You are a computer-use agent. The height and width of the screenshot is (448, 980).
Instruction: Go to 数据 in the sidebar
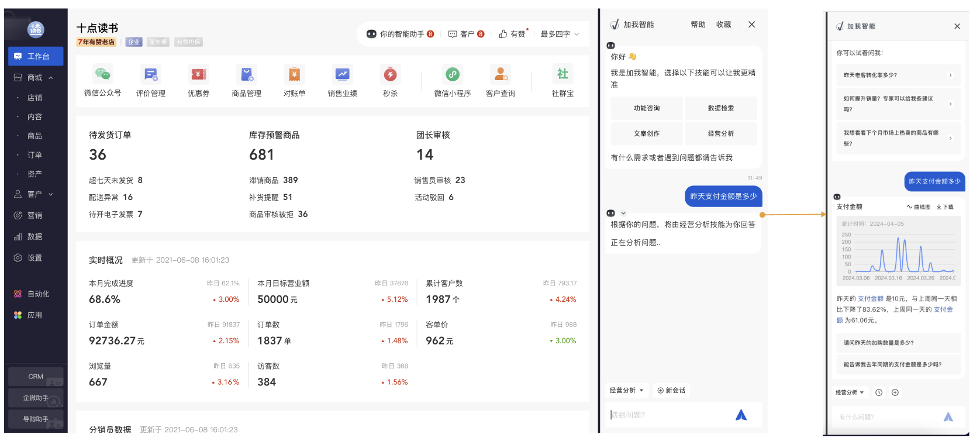pyautogui.click(x=34, y=237)
